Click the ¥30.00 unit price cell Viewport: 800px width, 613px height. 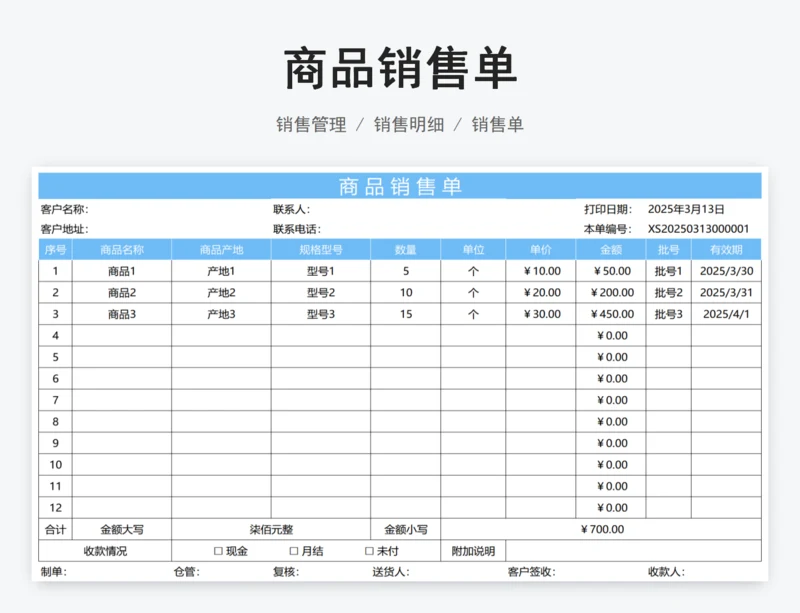541,314
